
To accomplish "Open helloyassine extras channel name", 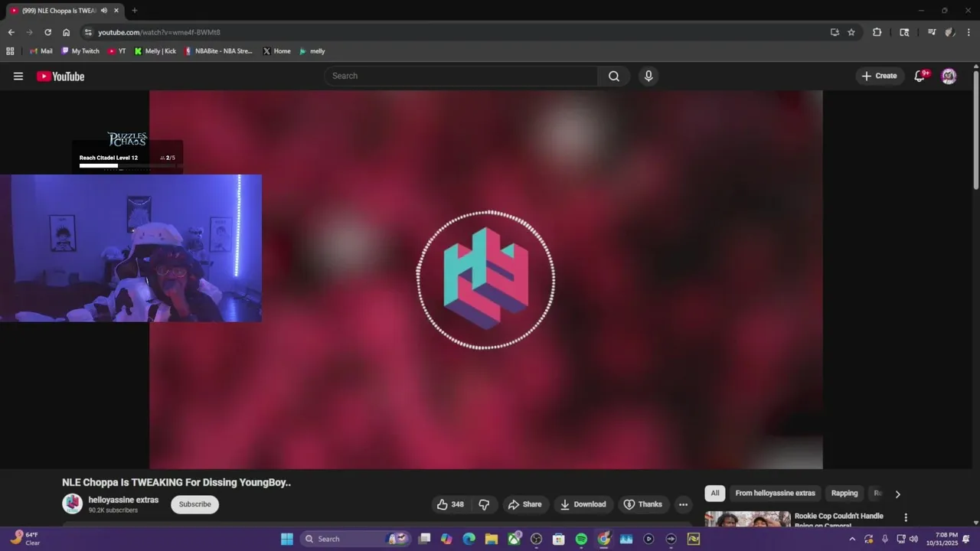I will 123,500.
